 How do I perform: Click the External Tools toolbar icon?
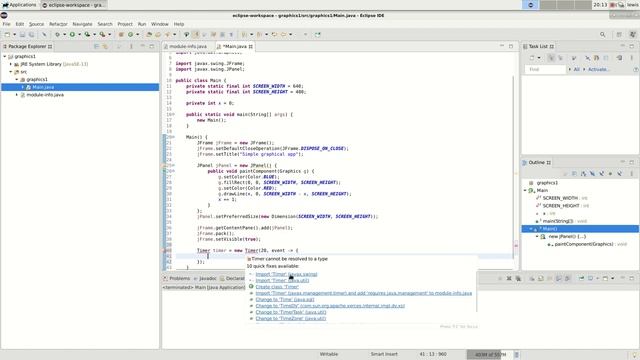tap(102, 35)
